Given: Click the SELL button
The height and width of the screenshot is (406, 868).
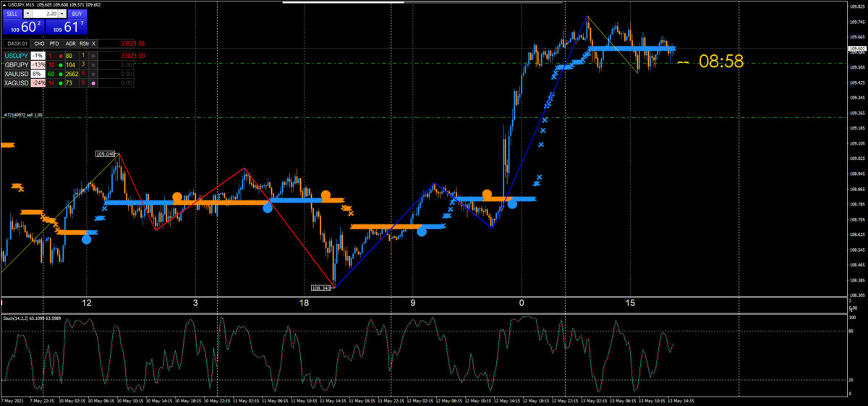Looking at the screenshot, I should tap(12, 14).
